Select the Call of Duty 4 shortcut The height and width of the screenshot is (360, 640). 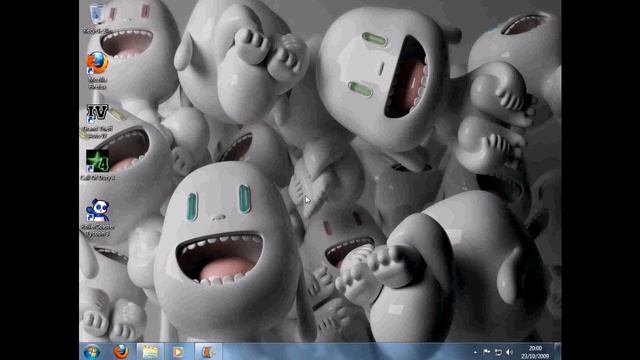pos(98,164)
